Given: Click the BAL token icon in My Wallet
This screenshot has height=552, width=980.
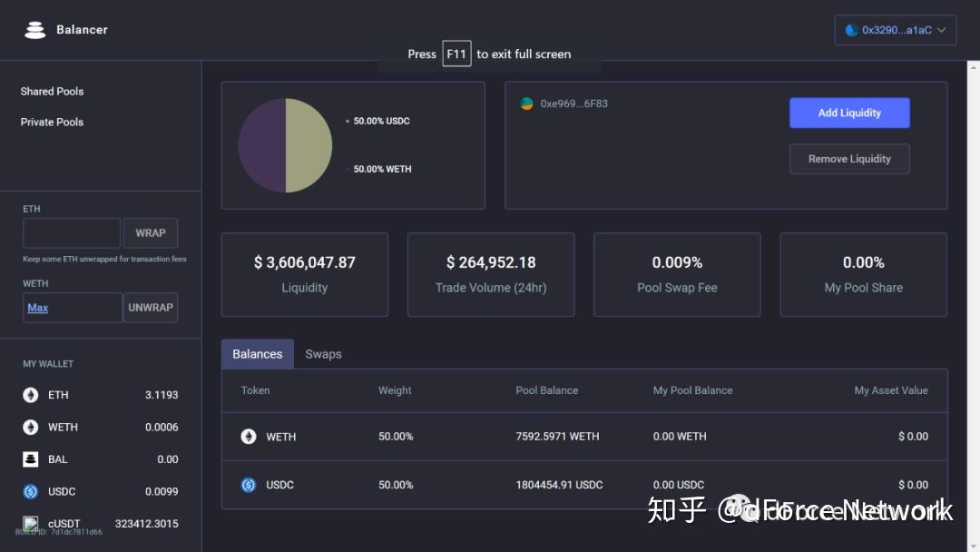Looking at the screenshot, I should click(31, 459).
